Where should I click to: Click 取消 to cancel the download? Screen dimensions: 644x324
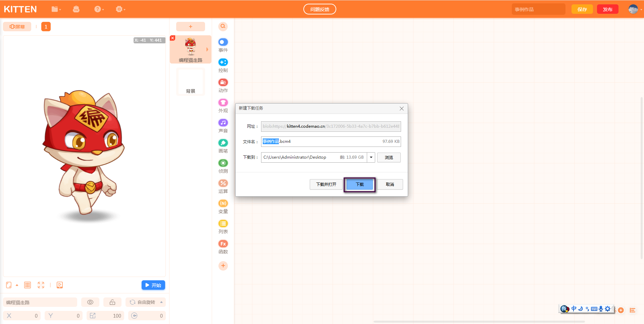tap(390, 185)
